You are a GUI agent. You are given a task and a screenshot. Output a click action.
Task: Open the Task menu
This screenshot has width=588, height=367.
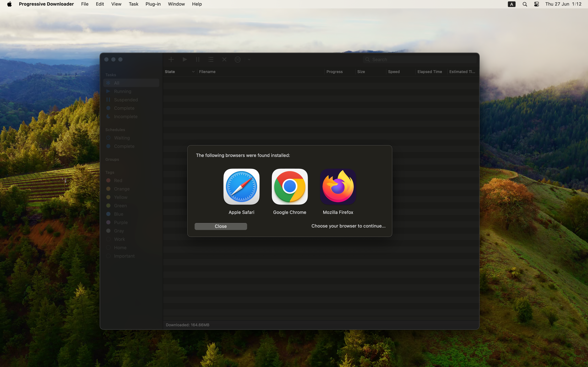[133, 4]
